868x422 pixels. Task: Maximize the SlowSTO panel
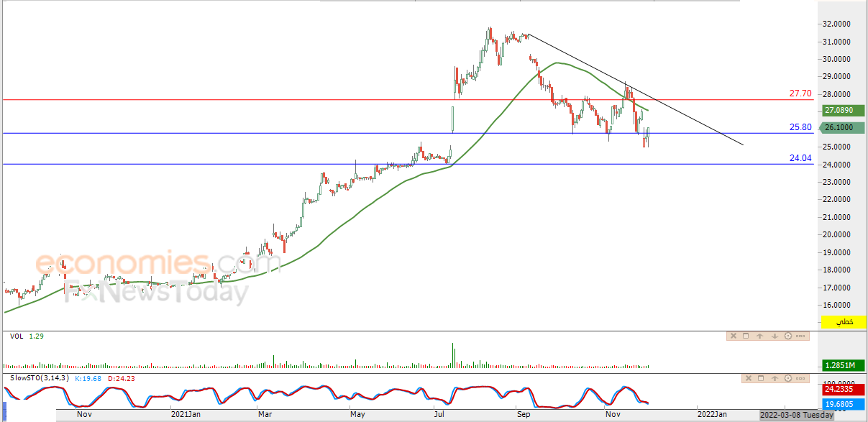(761, 378)
